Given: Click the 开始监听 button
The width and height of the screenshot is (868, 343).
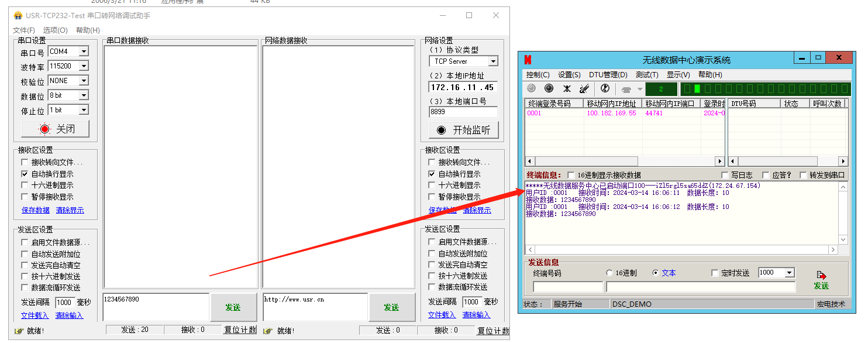Looking at the screenshot, I should [463, 130].
